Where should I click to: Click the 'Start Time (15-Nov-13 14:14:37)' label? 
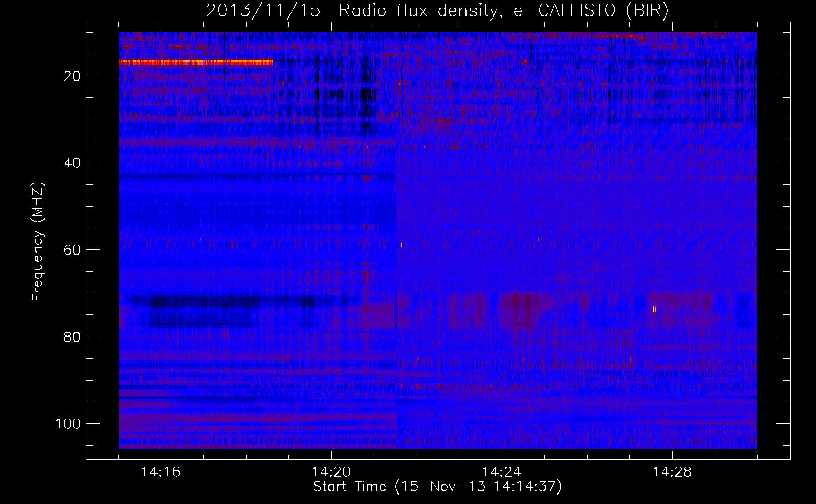pyautogui.click(x=437, y=487)
